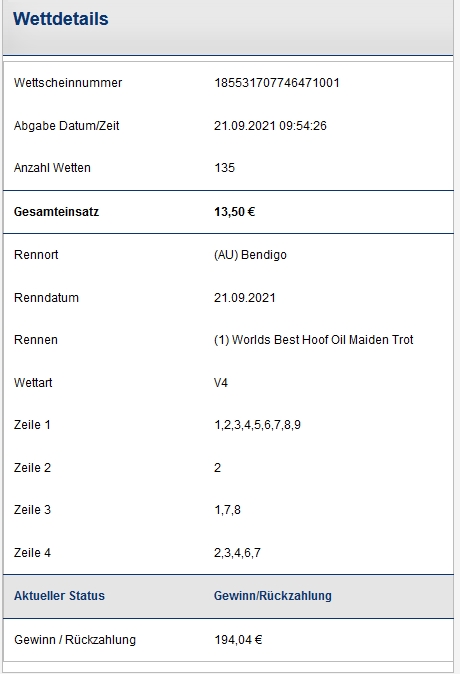Click Zeile 1 selections 1,2,3,4,5,6,7,8,9
460x674 pixels.
click(x=258, y=425)
